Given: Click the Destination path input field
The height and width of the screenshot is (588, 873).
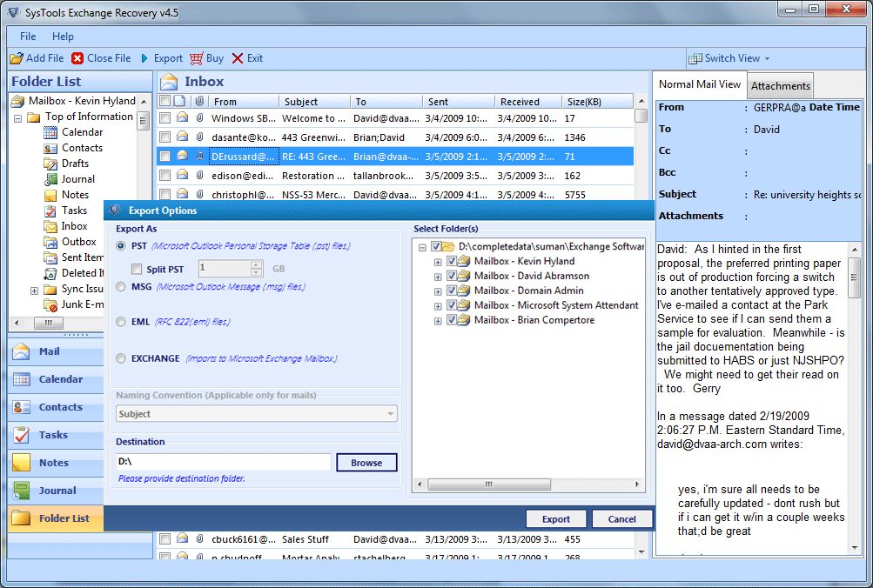Looking at the screenshot, I should click(x=224, y=463).
